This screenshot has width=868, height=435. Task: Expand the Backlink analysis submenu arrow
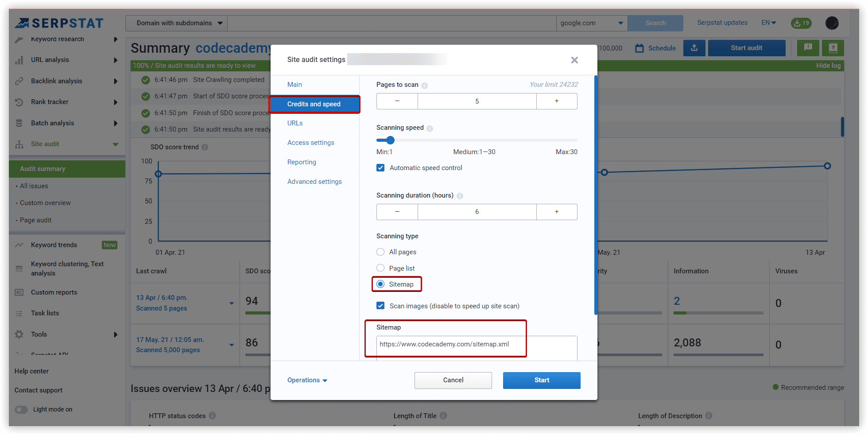[116, 81]
